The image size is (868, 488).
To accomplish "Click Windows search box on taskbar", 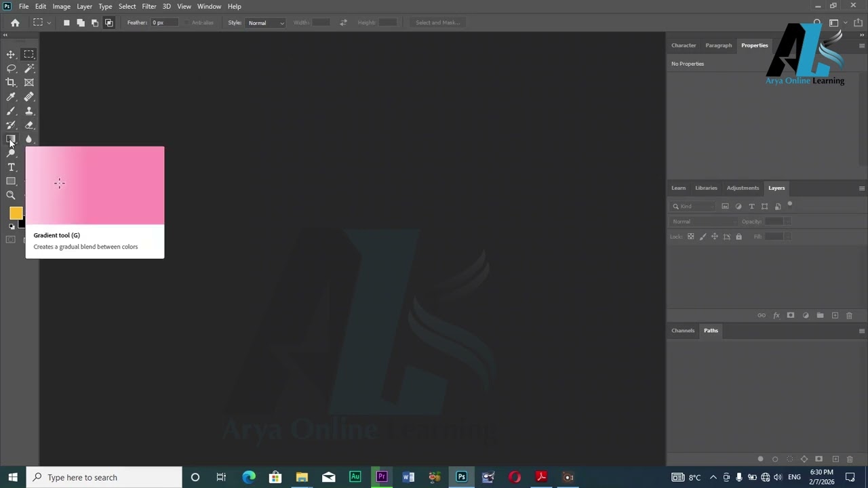I will [x=104, y=477].
